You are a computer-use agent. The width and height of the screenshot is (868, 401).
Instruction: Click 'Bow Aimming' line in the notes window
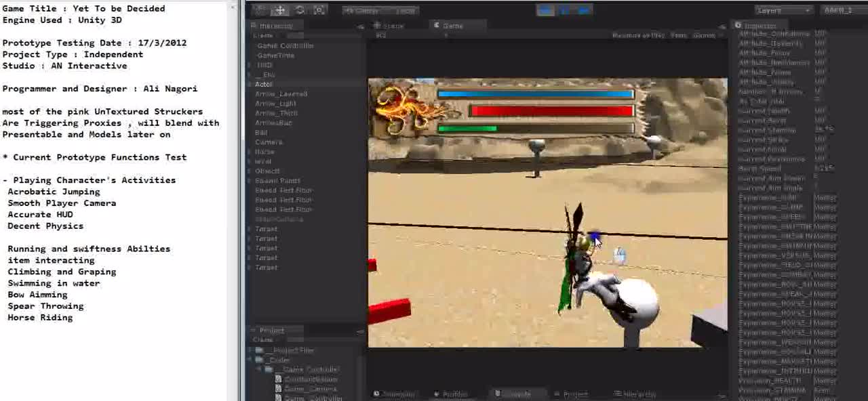coord(37,295)
